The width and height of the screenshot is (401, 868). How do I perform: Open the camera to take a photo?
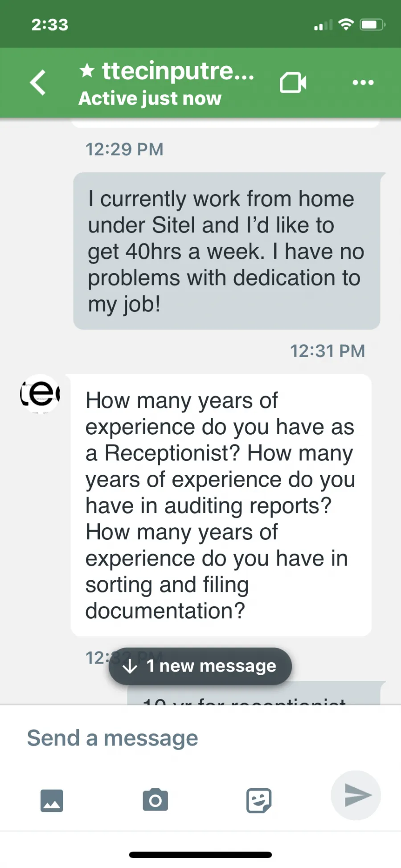tap(155, 800)
